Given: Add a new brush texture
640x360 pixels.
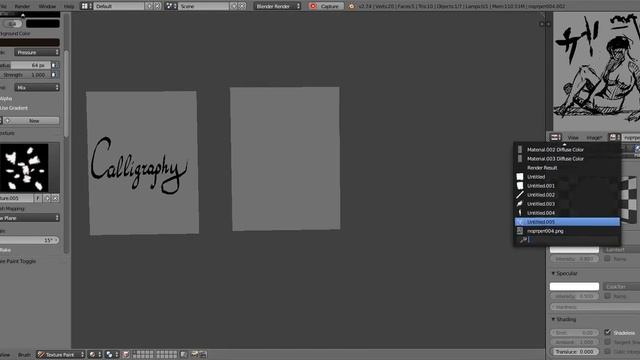Looking at the screenshot, I should pos(47,198).
